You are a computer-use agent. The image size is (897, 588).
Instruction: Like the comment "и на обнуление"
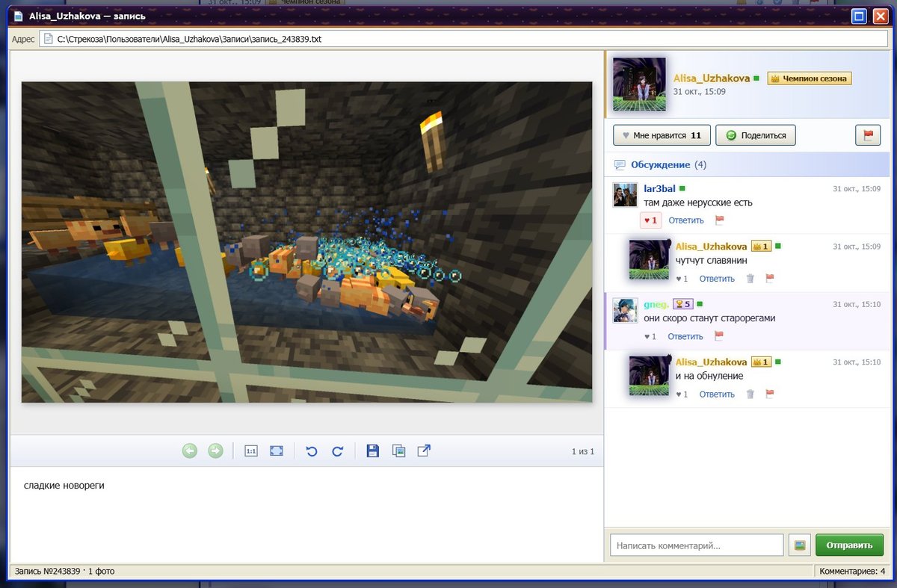click(681, 394)
